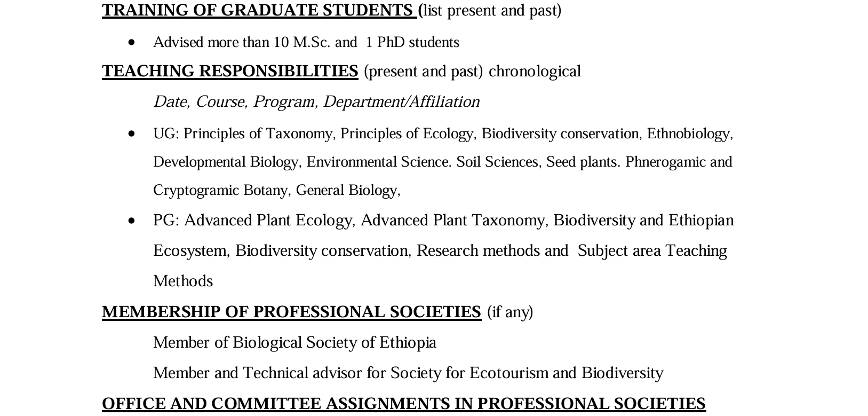Click the word "PhD" in the advised students line

tap(391, 42)
